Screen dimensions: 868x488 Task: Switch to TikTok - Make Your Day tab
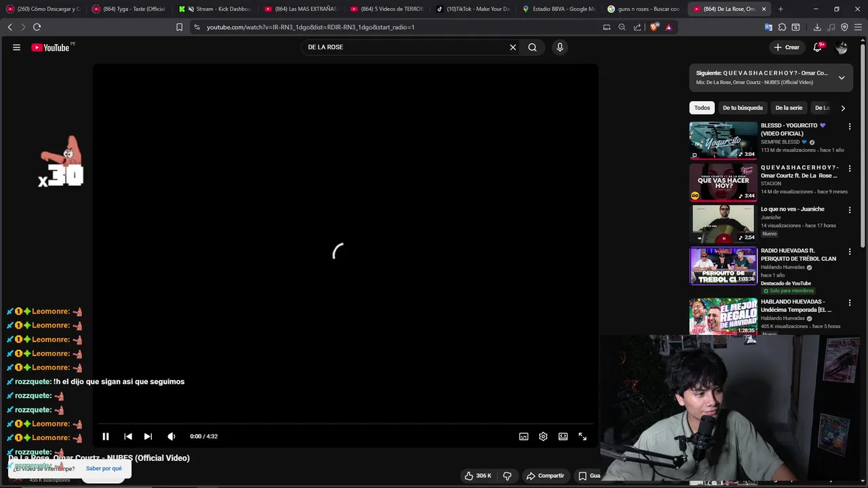click(x=473, y=9)
